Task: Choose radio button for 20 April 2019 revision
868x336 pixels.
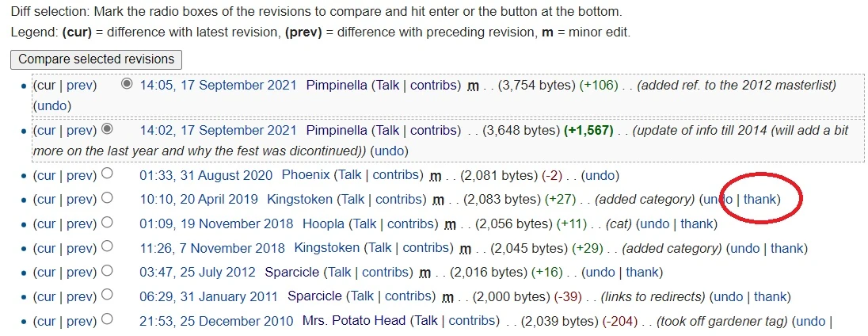Action: click(x=108, y=197)
